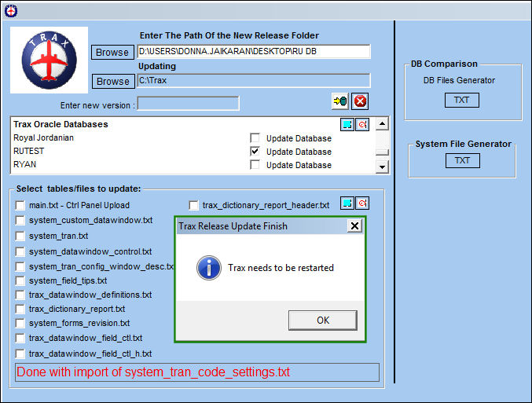The image size is (532, 403).
Task: Click the new release folder path field
Action: 254,52
